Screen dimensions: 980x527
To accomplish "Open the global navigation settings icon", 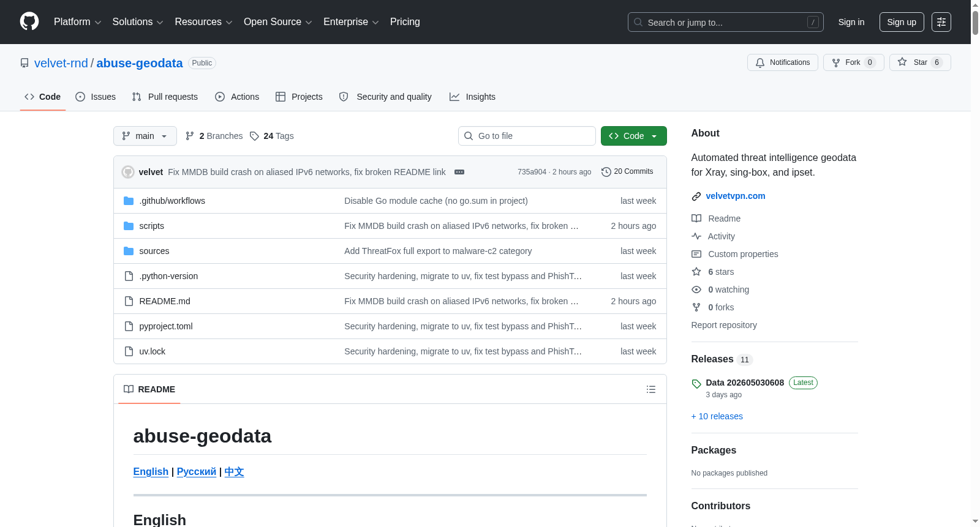I will [941, 22].
